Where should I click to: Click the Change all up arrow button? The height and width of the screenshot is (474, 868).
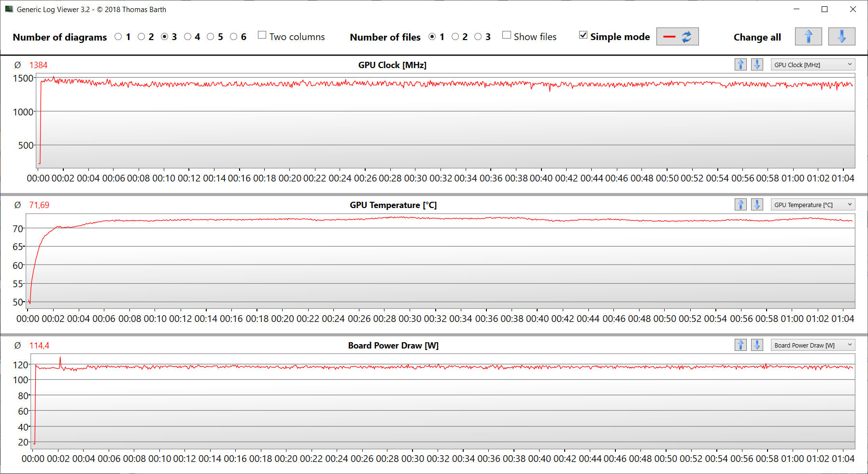pyautogui.click(x=808, y=37)
